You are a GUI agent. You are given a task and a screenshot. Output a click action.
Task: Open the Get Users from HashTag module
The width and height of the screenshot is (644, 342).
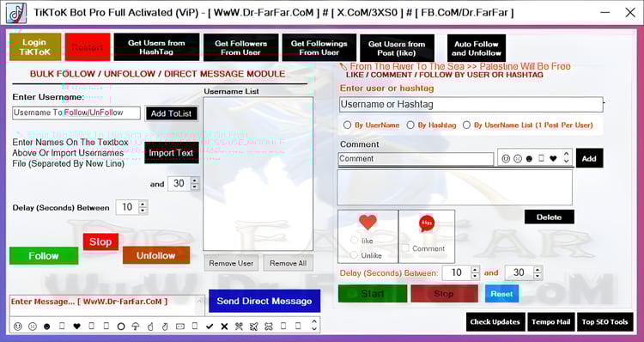tap(156, 47)
